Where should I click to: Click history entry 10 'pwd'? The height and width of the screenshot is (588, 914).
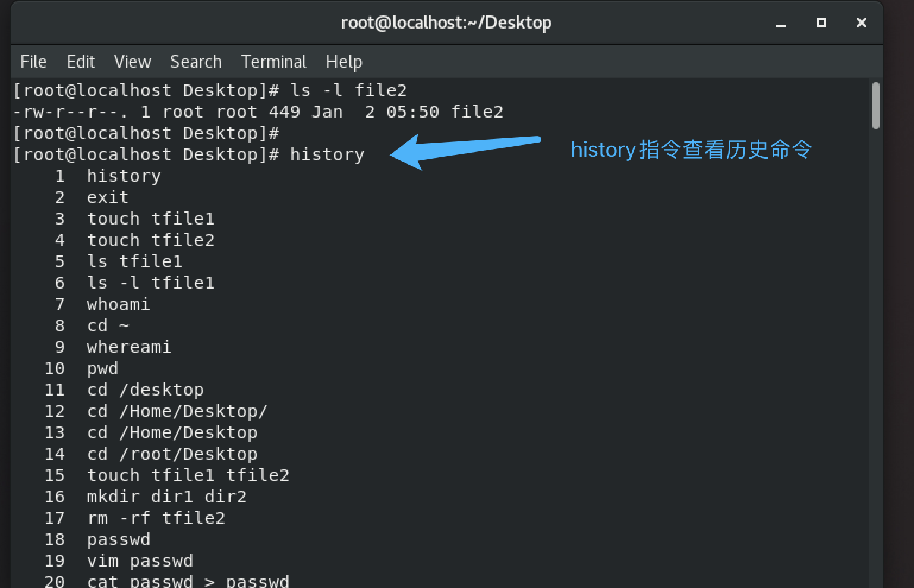(x=102, y=368)
